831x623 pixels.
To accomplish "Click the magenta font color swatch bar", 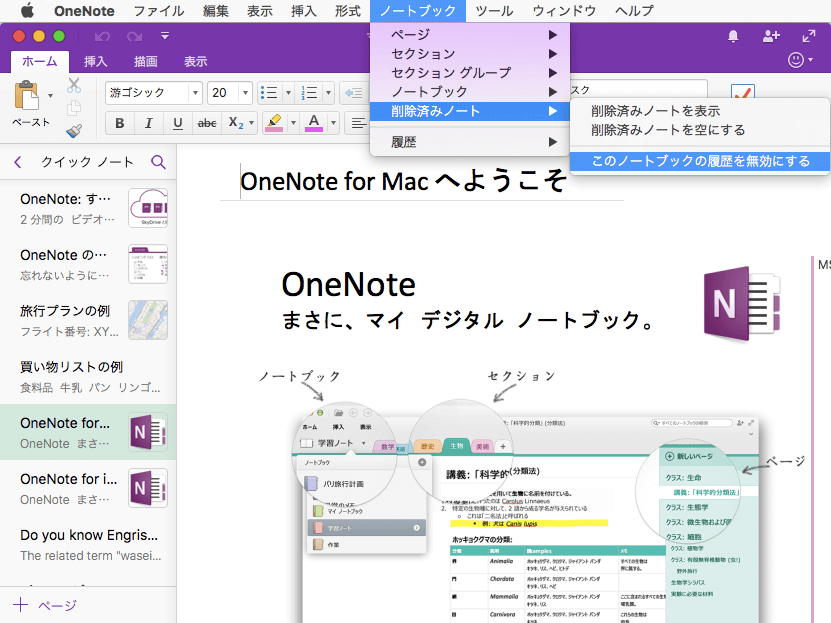I will (x=314, y=129).
